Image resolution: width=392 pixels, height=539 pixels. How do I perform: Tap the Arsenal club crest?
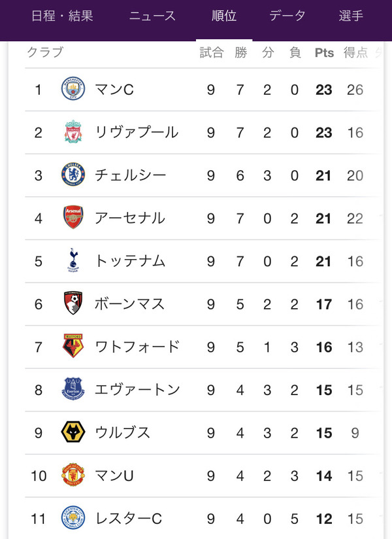click(x=73, y=217)
